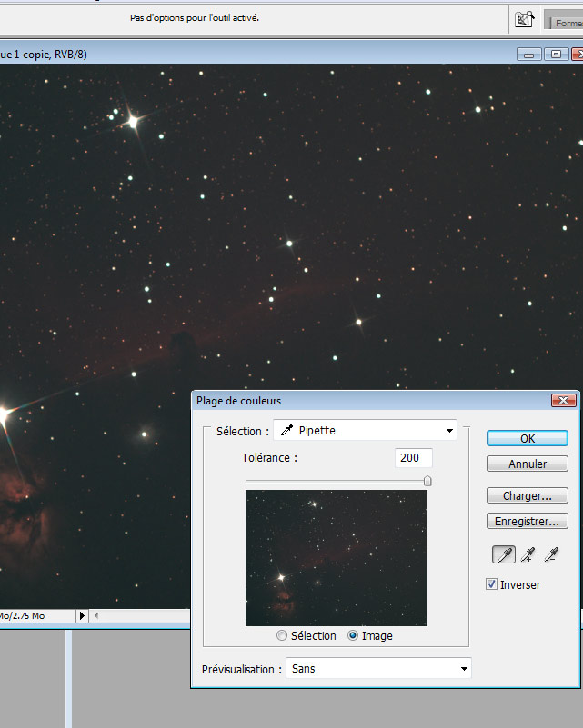
Task: Select the Subtract from Sample eyedropper
Action: coord(551,554)
